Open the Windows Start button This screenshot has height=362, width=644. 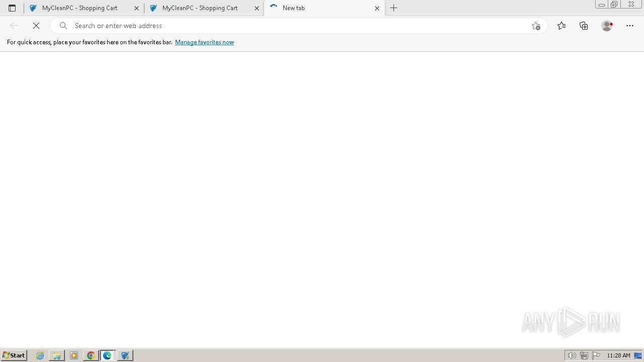pyautogui.click(x=14, y=355)
